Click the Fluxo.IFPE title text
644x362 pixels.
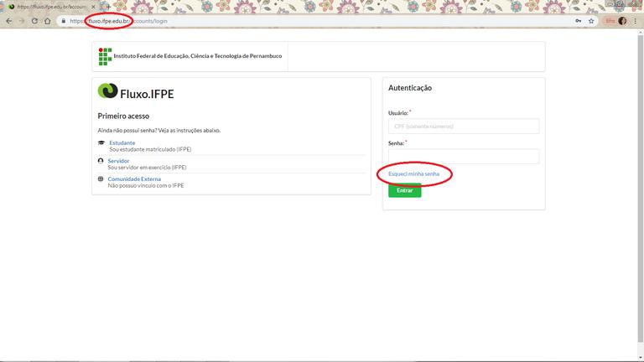point(147,94)
